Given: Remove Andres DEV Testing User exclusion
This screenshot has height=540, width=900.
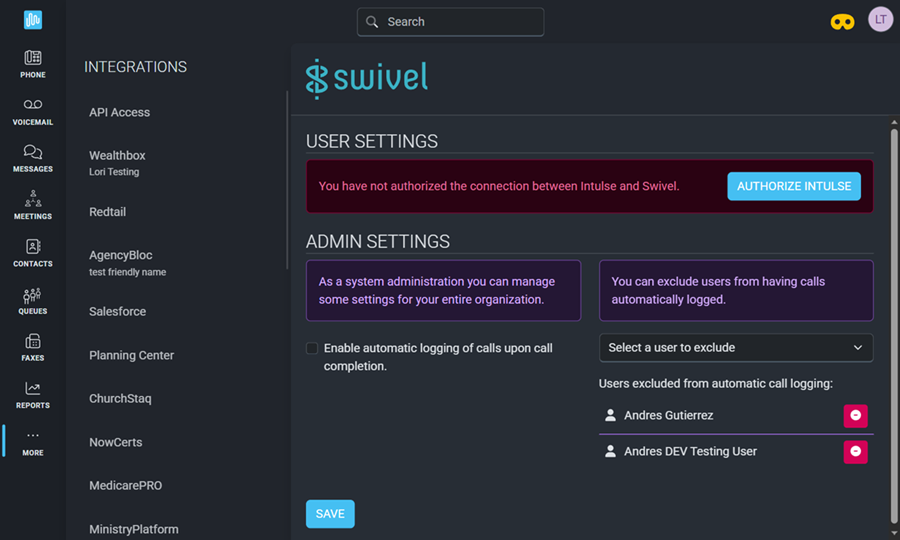Looking at the screenshot, I should click(855, 452).
